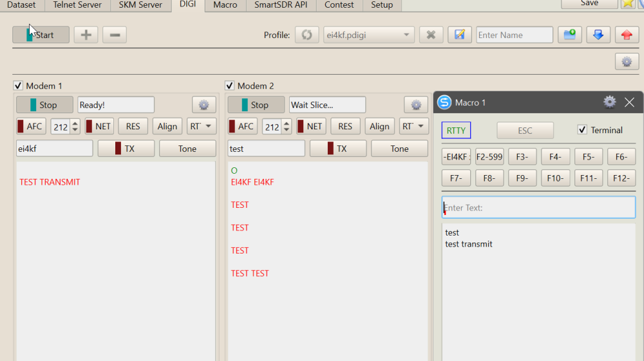The height and width of the screenshot is (361, 644).
Task: Open the Macro tab
Action: [225, 5]
